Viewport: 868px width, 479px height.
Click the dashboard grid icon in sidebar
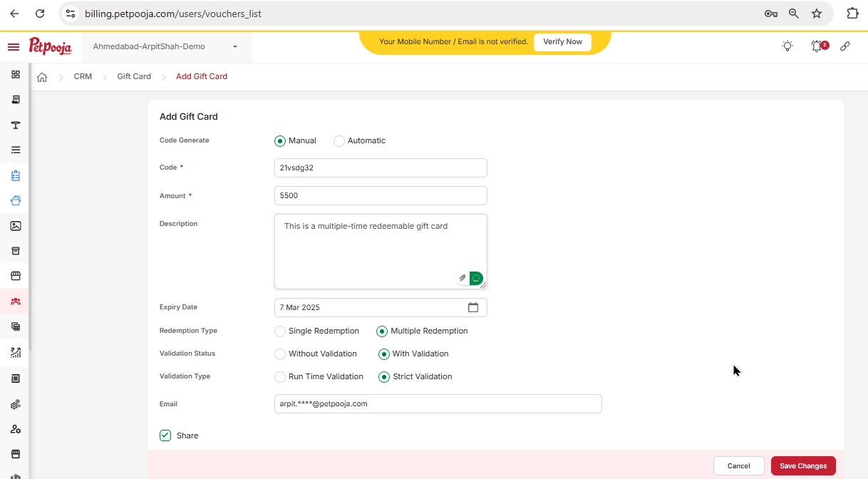(x=16, y=74)
